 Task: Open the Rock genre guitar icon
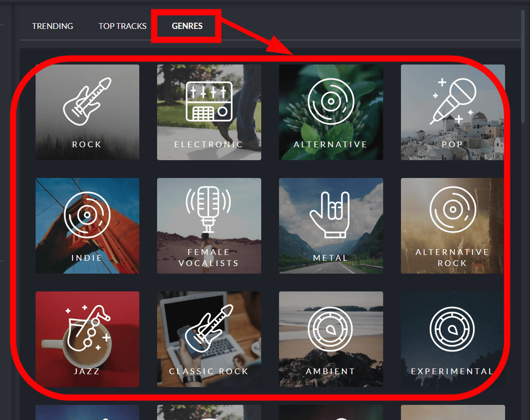click(x=87, y=101)
